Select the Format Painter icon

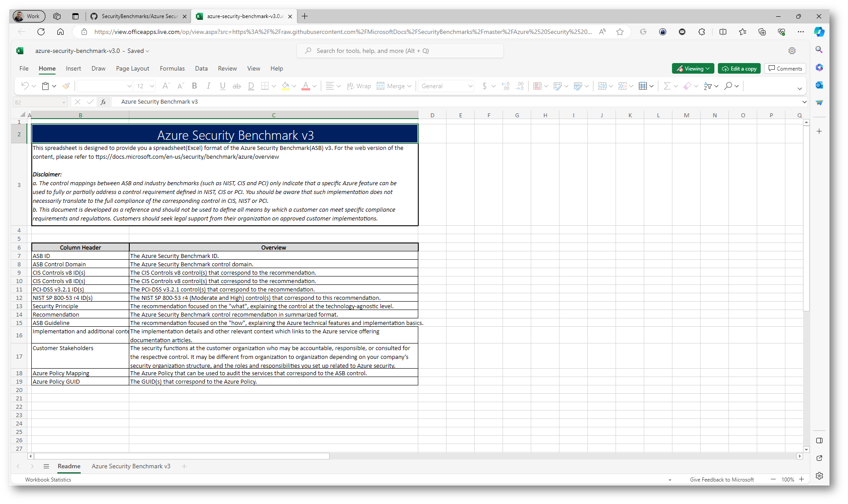(66, 86)
